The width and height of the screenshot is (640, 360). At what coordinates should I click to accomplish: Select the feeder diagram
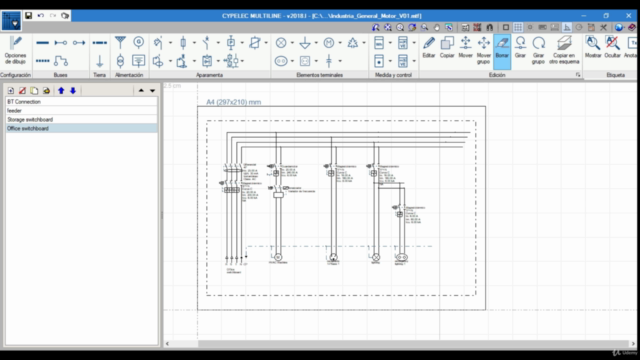pos(81,111)
